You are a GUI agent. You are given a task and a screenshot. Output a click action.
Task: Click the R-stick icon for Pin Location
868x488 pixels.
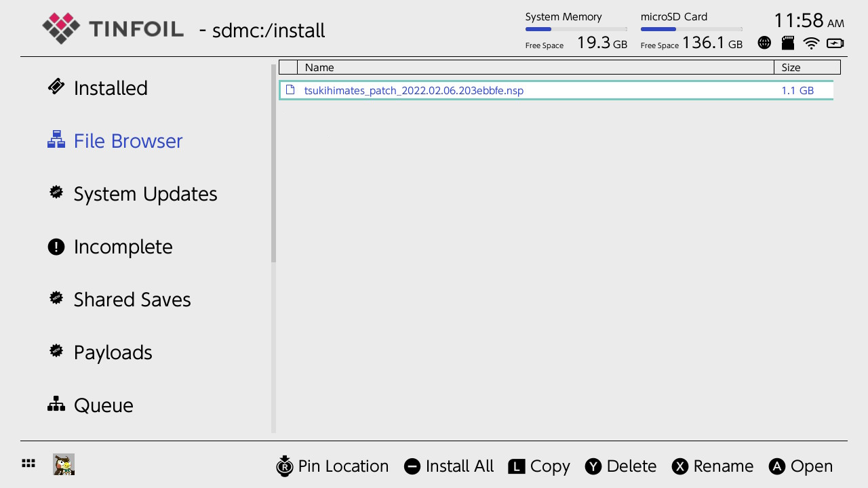[x=285, y=466]
